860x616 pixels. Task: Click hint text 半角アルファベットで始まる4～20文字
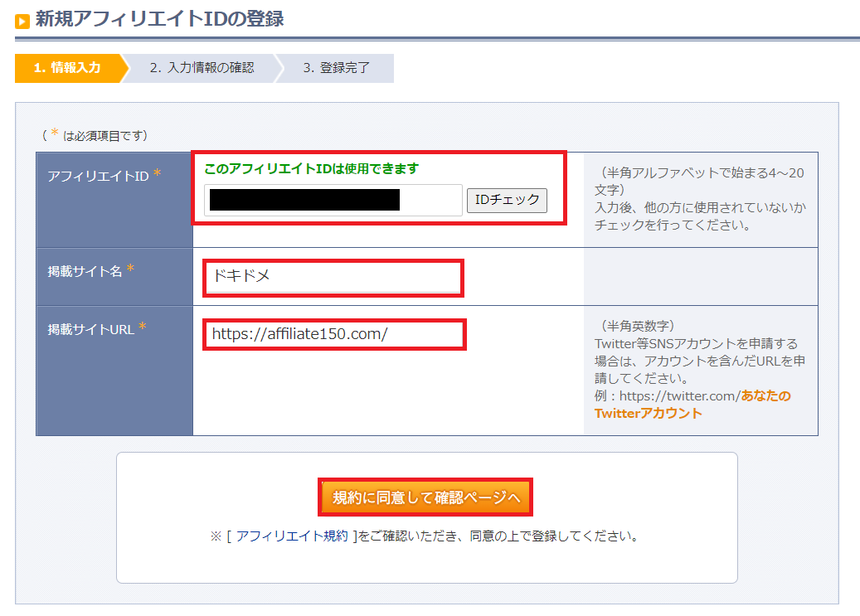click(x=699, y=182)
